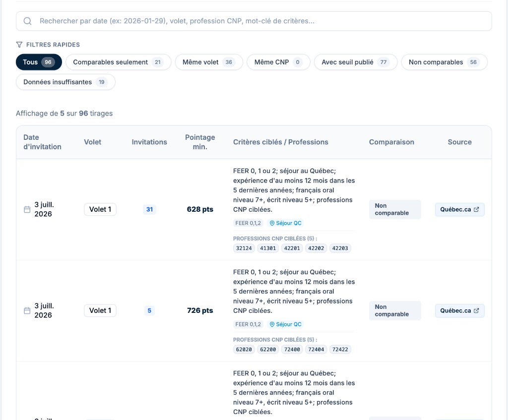Image resolution: width=508 pixels, height=420 pixels.
Task: Click the Affichage de 5 sur 96 tirages text
Action: tap(64, 114)
